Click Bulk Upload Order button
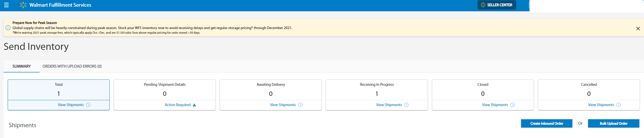This screenshot has width=644, height=138. [x=613, y=123]
